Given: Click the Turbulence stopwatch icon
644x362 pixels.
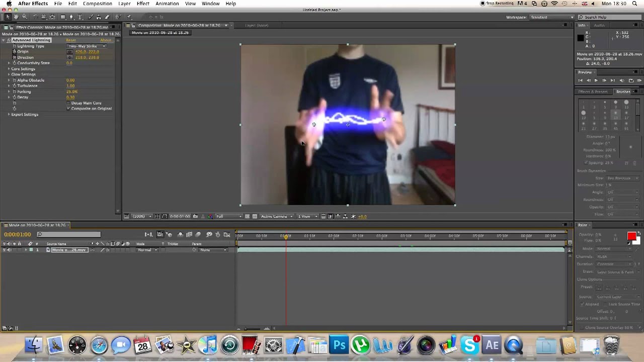Looking at the screenshot, I should click(x=14, y=85).
